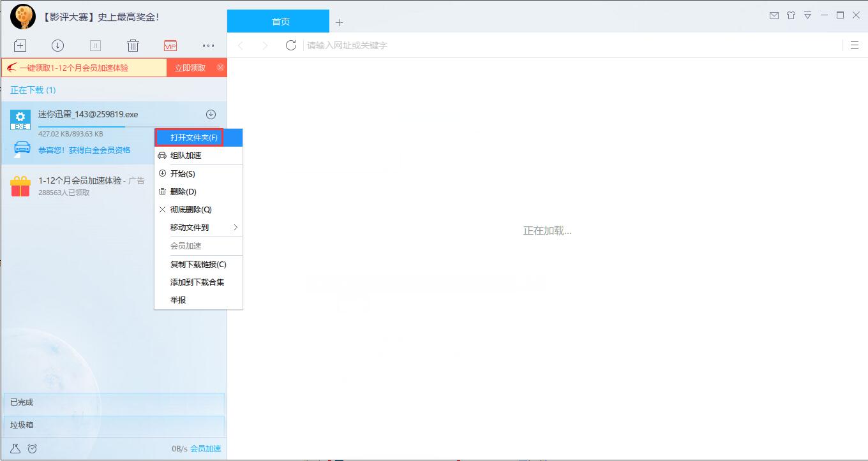The width and height of the screenshot is (868, 461).
Task: Click the start download toolbar icon
Action: 57,45
